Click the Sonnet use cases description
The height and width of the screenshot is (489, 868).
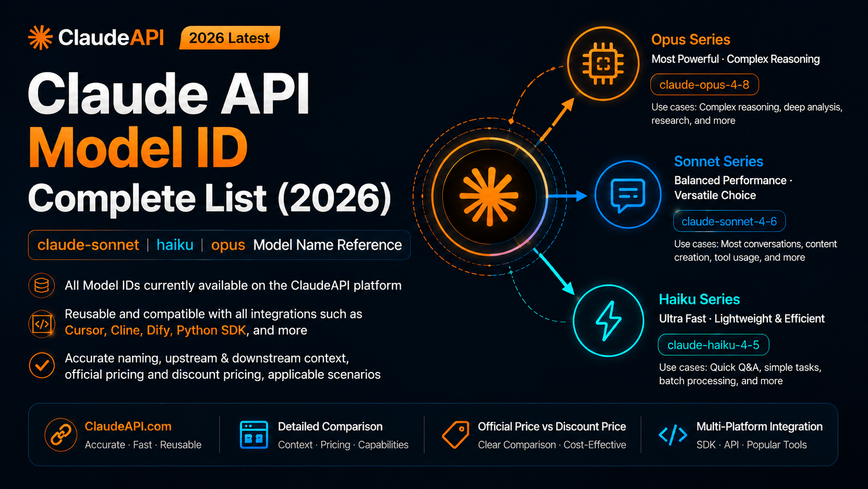click(755, 250)
